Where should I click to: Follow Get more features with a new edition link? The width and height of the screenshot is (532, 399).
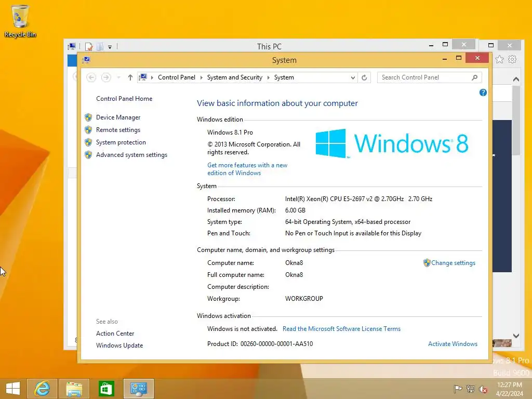(247, 169)
